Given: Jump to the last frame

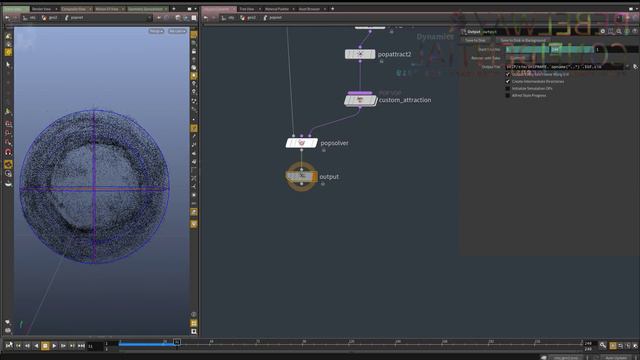Looking at the screenshot, I should coord(81,346).
